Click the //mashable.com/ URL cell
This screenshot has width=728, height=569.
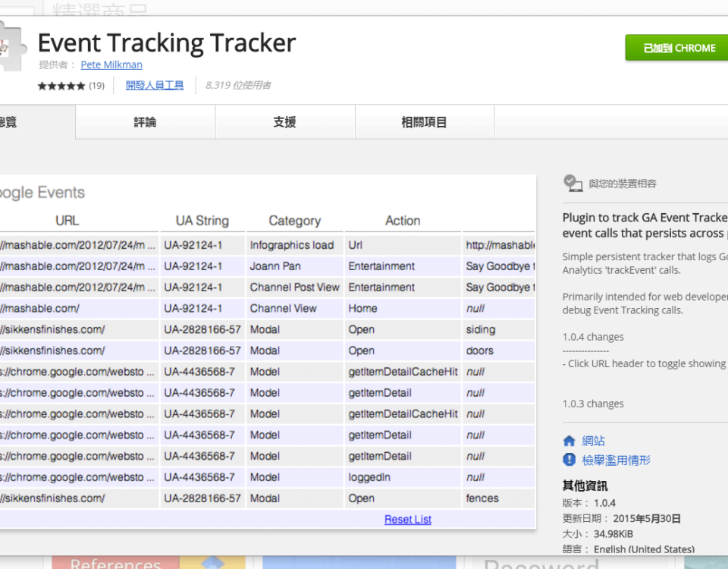tap(79, 309)
